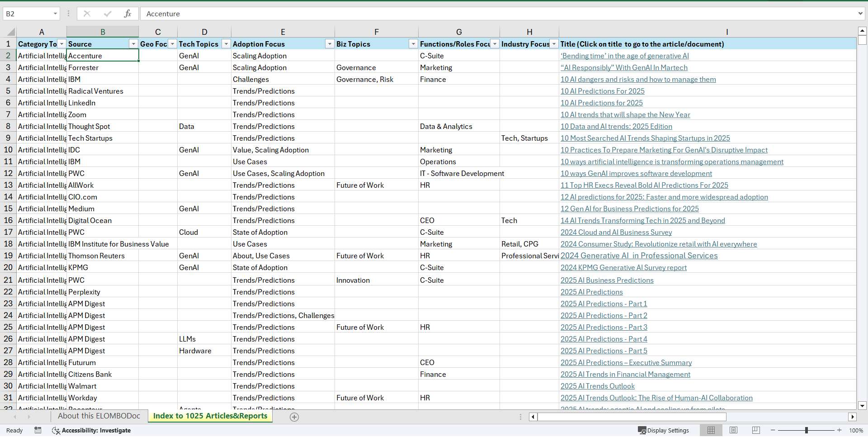Open Industry Focus filter dropdown

click(x=554, y=44)
